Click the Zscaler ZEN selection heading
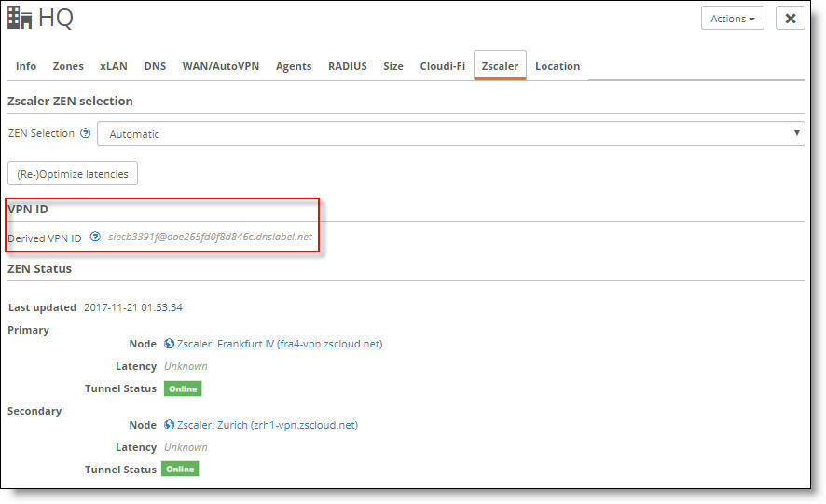 pos(70,102)
